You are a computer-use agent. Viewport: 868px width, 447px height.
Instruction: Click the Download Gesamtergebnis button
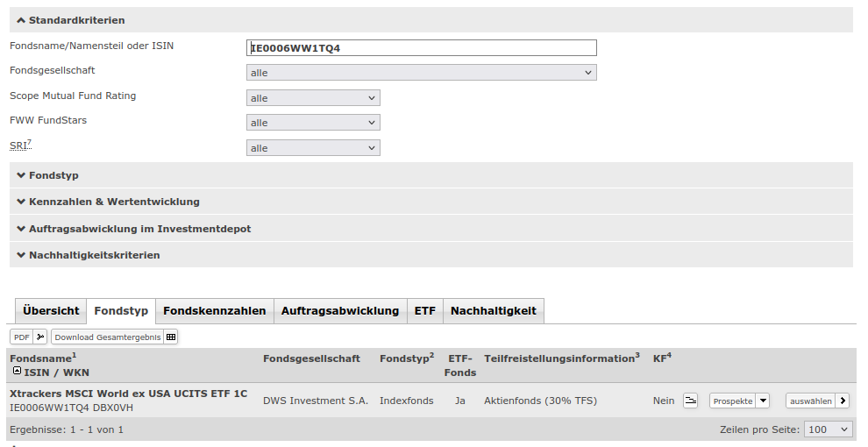click(x=107, y=337)
